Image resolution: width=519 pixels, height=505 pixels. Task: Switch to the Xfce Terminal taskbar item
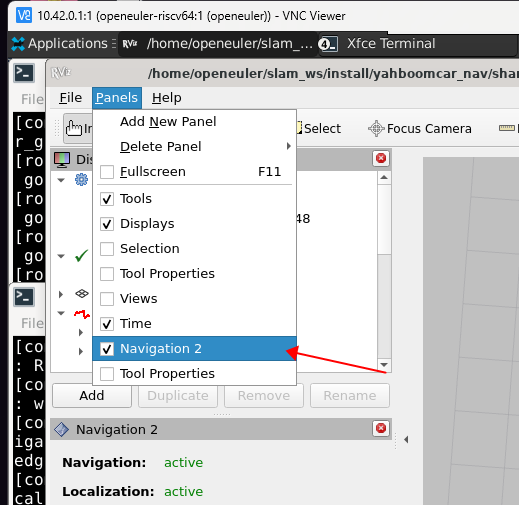376,44
